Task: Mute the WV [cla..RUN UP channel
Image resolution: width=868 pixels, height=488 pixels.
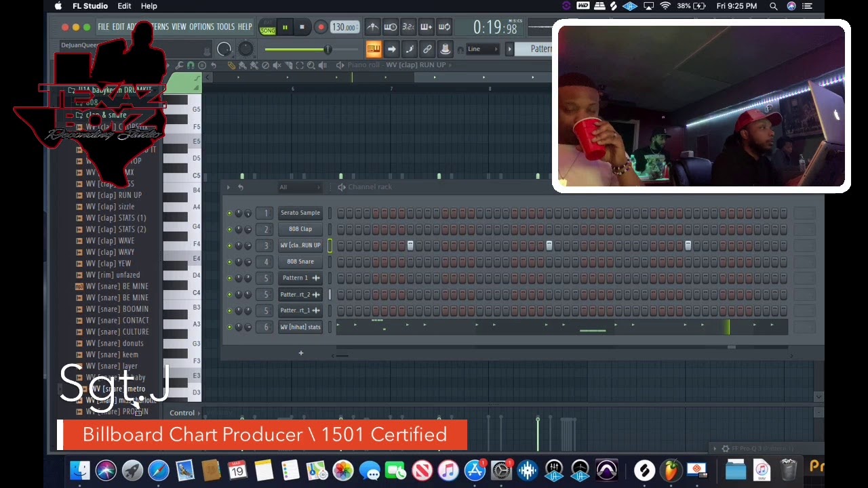Action: (229, 245)
